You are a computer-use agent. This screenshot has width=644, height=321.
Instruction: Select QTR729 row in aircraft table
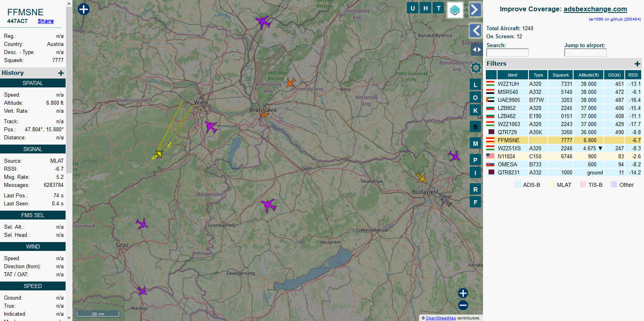pyautogui.click(x=563, y=132)
